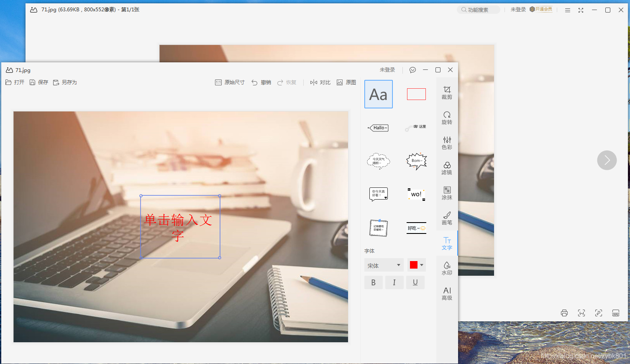630x364 pixels.
Task: Toggle Underline (U) formatting
Action: click(415, 282)
